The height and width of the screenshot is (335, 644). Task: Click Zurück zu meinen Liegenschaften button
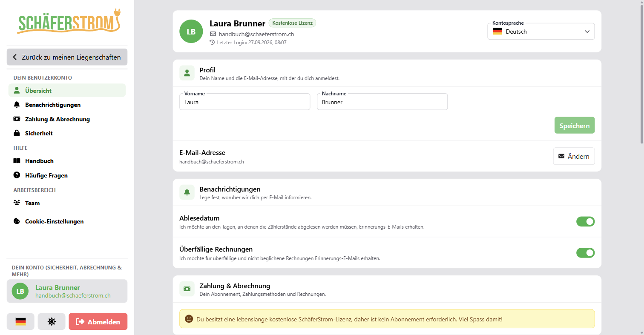(x=67, y=57)
